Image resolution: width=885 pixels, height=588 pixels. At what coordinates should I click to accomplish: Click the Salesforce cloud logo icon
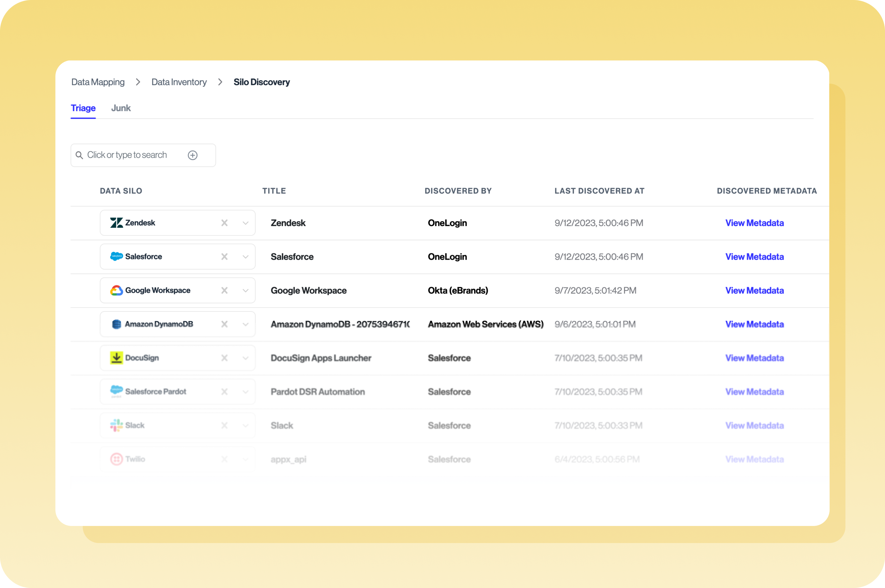click(116, 257)
